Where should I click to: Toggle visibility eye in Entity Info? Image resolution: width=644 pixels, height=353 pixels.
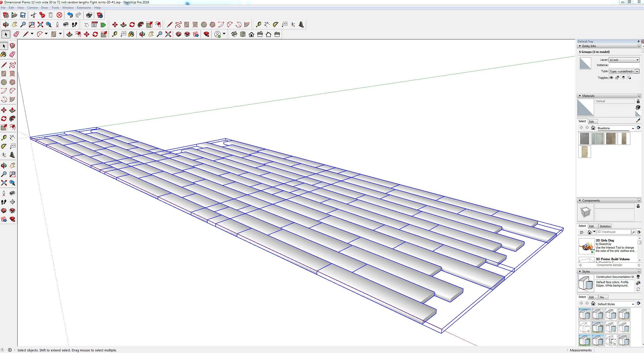611,78
